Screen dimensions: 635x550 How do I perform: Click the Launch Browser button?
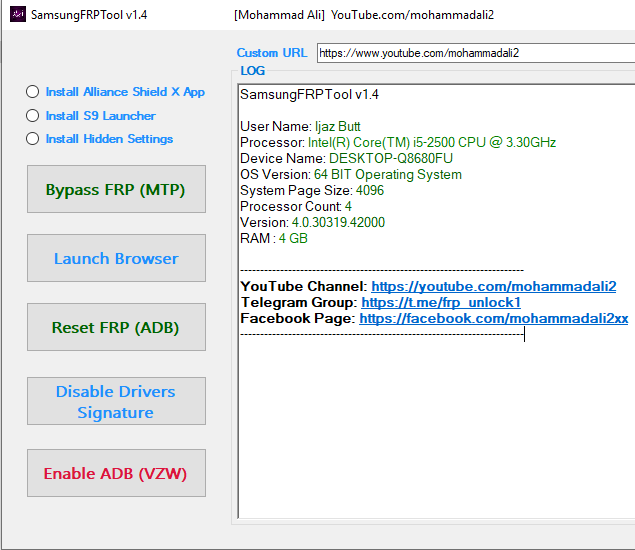(116, 258)
